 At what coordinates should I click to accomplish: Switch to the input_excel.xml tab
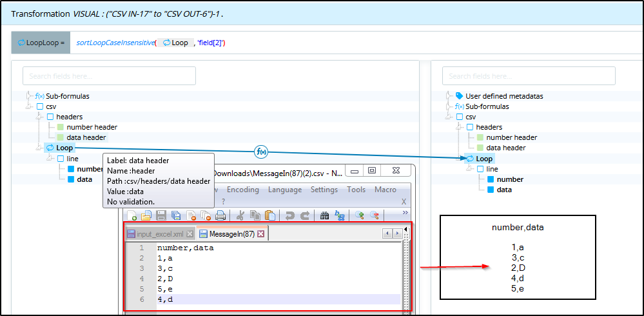[160, 233]
